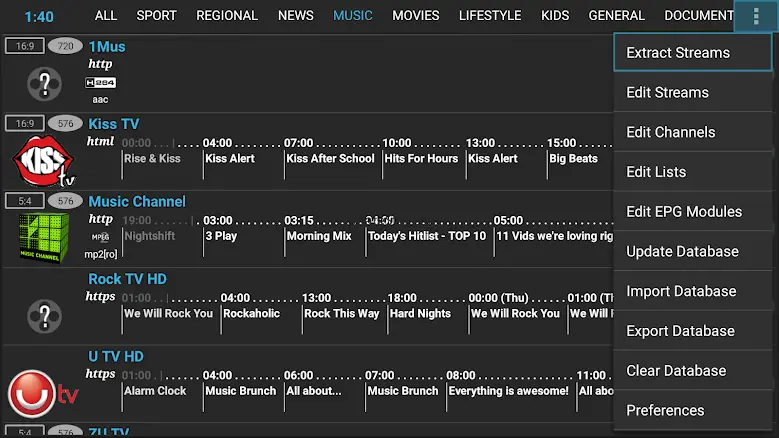The image size is (779, 438).
Task: Choose Edit EPG Modules menu entry
Action: pos(684,212)
